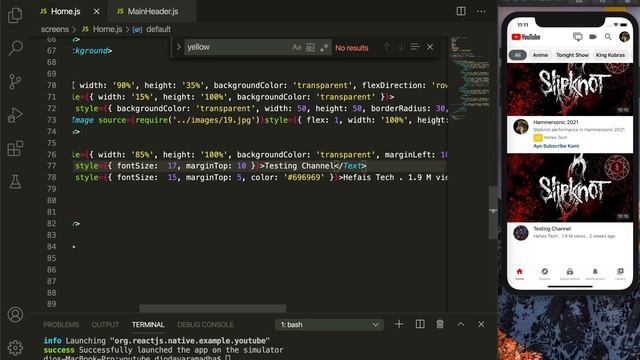Go to previous match arrow
The image size is (640, 360).
(387, 47)
